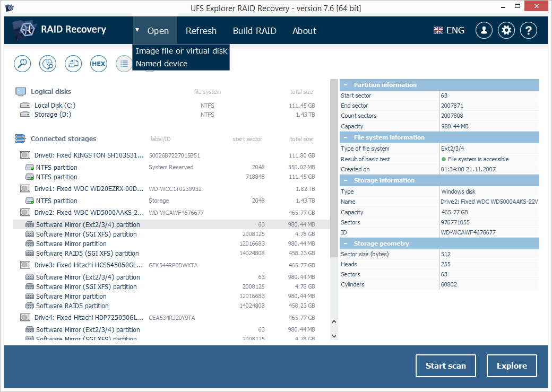Open the HEX viewer icon
The height and width of the screenshot is (392, 552).
[99, 64]
